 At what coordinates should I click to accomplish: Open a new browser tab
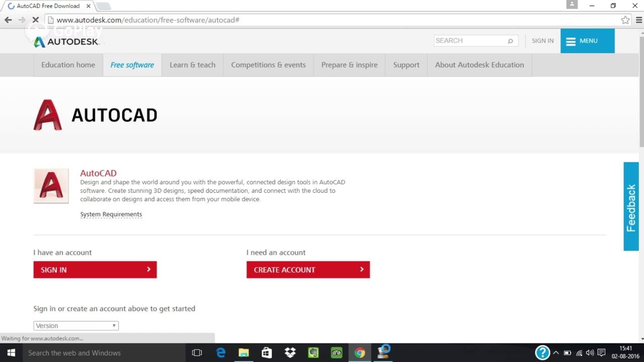point(103,6)
